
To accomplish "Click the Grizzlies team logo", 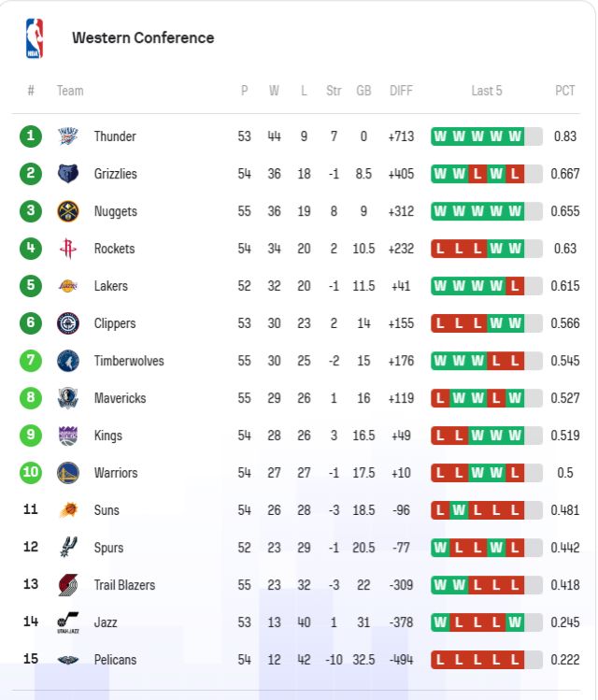I will tap(68, 174).
